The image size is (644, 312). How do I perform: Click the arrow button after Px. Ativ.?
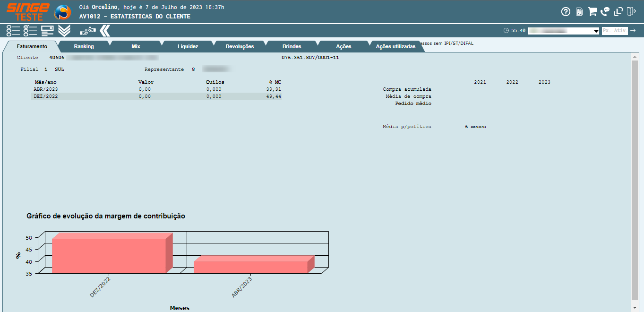point(633,31)
